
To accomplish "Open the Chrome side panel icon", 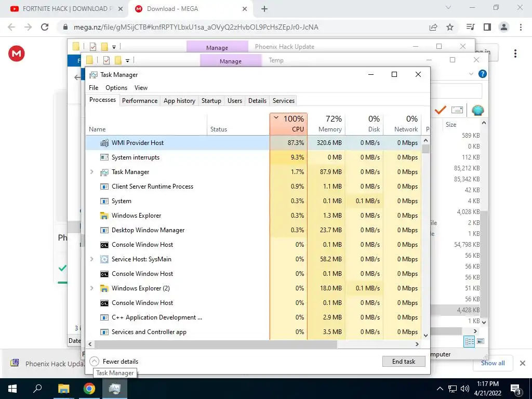I will tap(487, 27).
